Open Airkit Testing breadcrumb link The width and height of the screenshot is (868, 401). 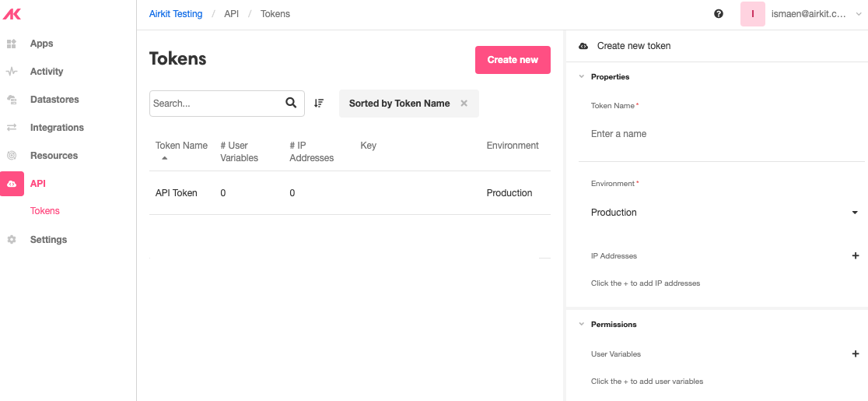176,14
